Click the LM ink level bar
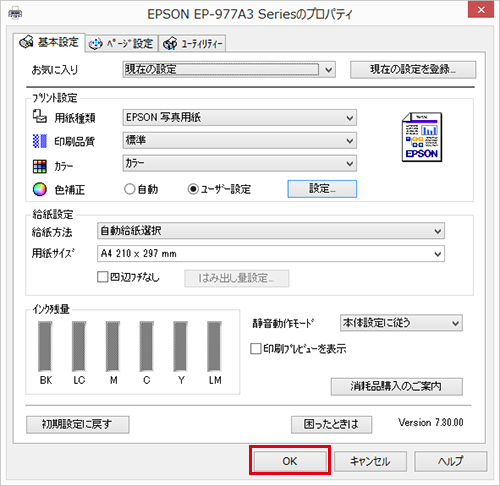This screenshot has height=486, width=500. tap(214, 346)
